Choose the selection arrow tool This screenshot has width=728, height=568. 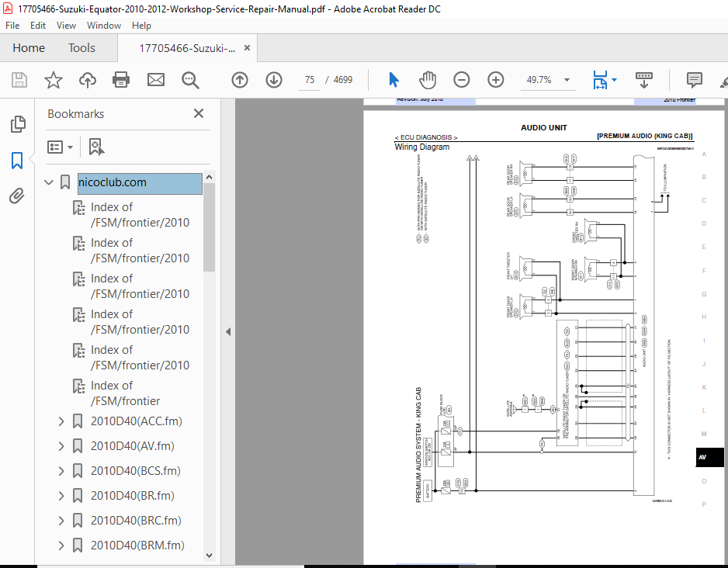click(393, 80)
